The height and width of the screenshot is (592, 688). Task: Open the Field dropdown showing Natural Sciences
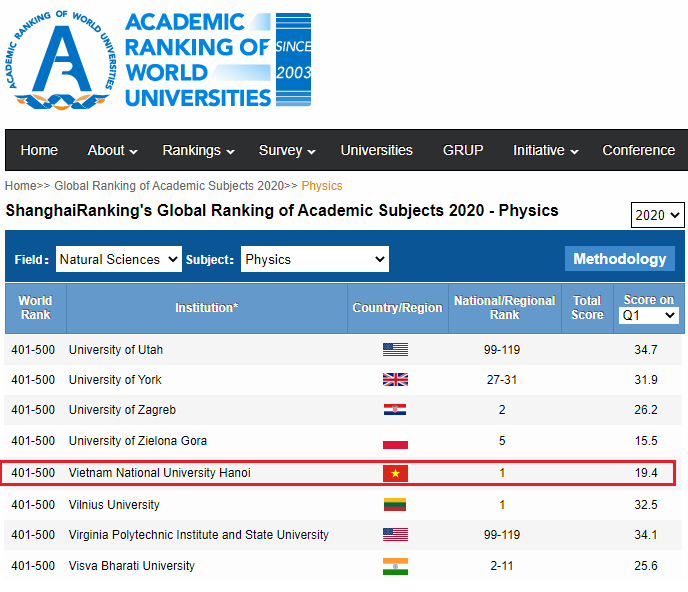pos(119,259)
